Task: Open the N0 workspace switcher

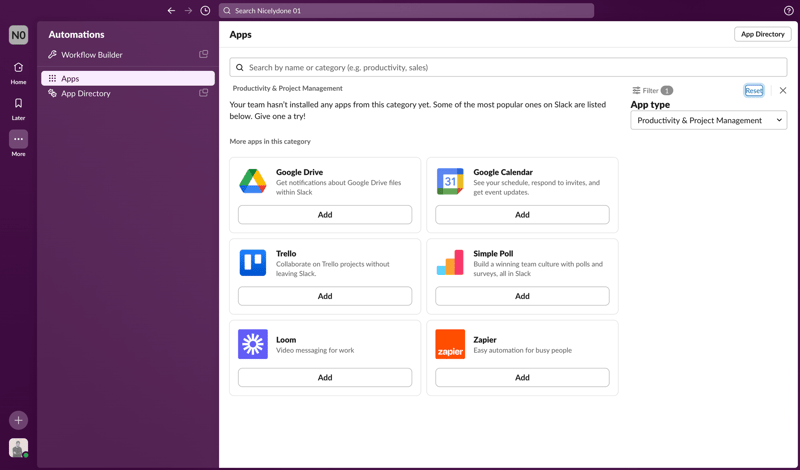Action: 18,35
